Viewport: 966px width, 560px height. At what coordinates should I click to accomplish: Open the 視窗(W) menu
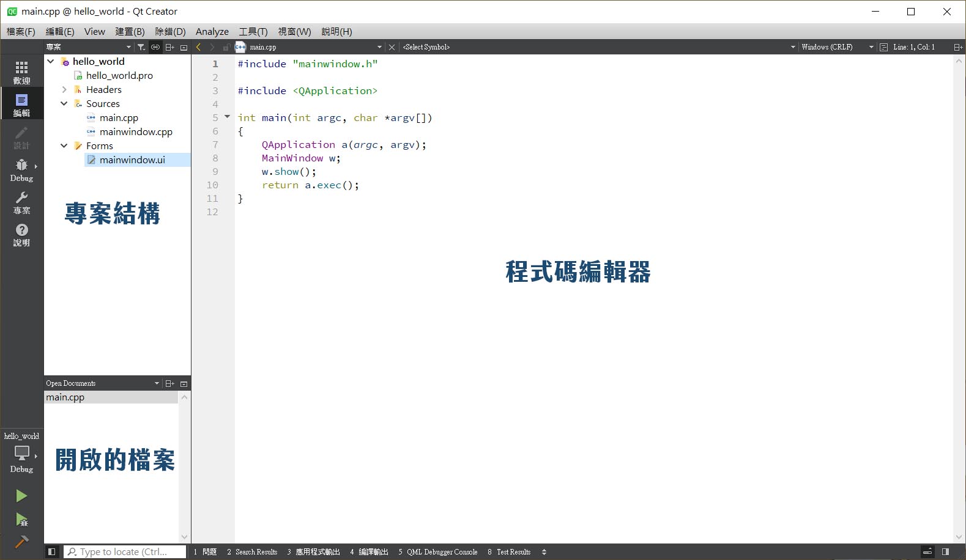(x=294, y=31)
